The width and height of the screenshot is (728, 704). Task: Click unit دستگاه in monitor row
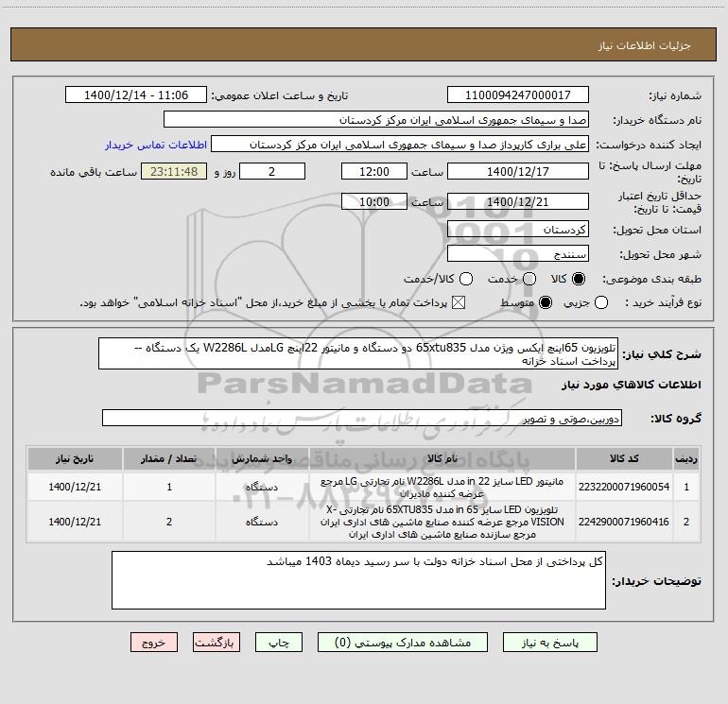(262, 488)
